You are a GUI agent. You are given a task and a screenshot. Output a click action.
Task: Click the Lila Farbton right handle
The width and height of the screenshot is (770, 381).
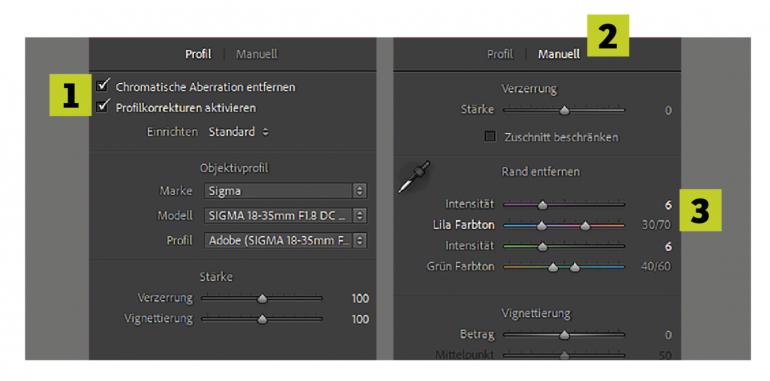click(585, 226)
